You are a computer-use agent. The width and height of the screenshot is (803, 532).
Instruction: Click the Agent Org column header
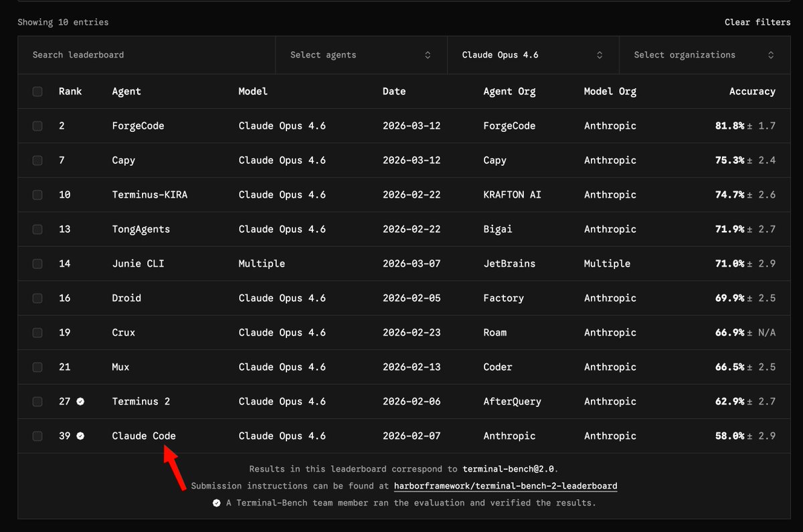tap(509, 92)
